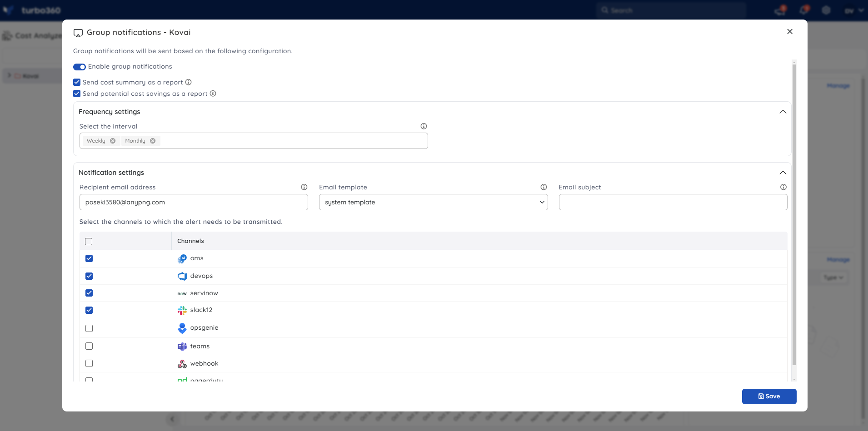The height and width of the screenshot is (431, 868).
Task: Open the user account dropdown in the top bar
Action: (x=854, y=10)
